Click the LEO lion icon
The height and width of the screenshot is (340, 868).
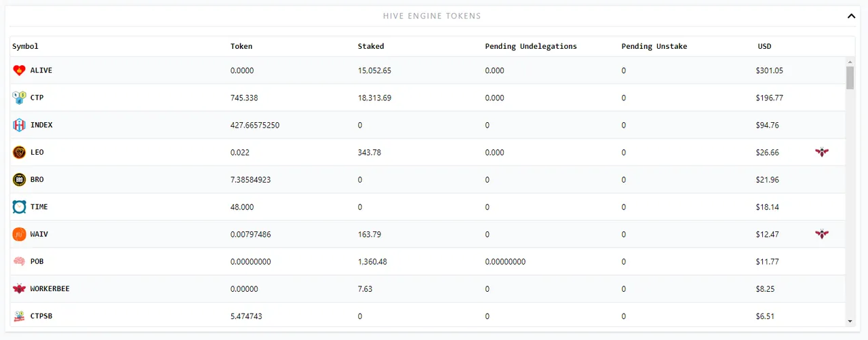(19, 152)
